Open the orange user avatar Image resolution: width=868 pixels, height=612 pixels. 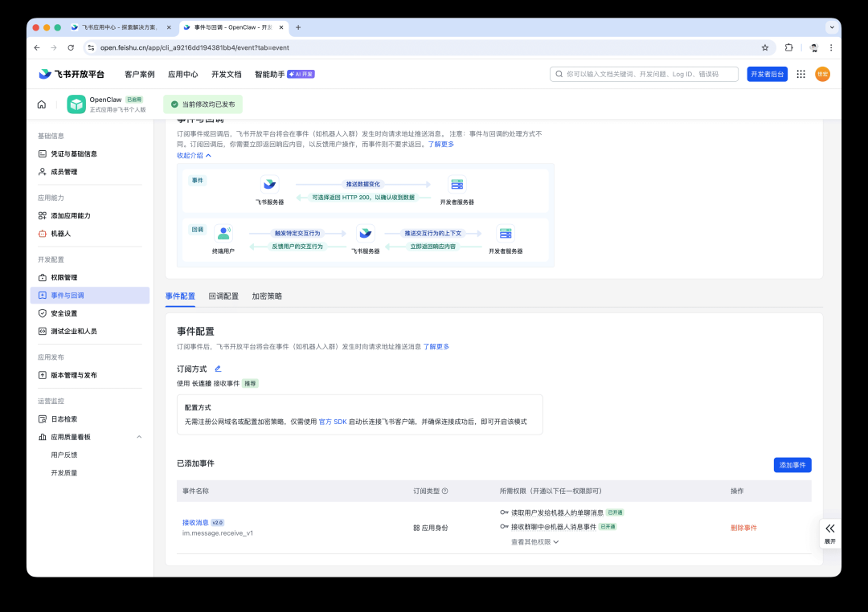823,74
